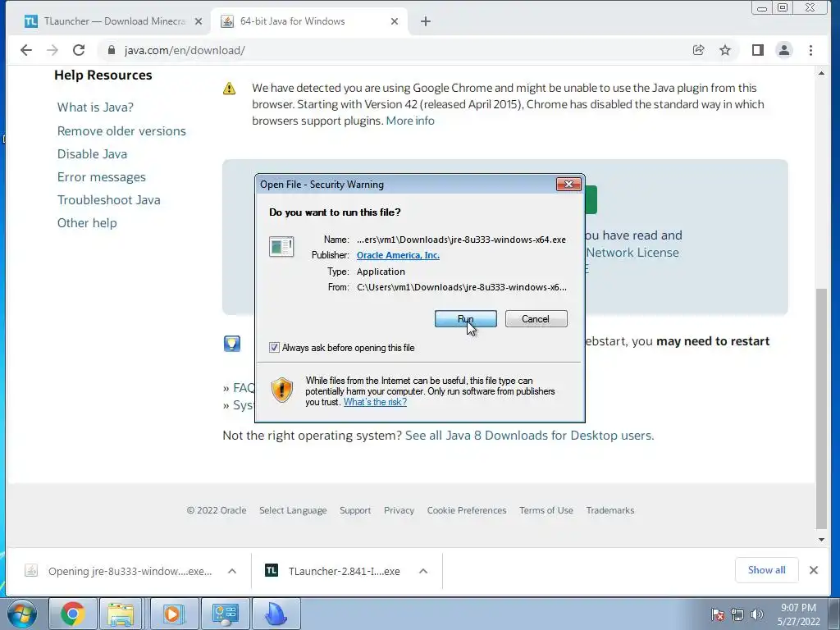Image resolution: width=840 pixels, height=630 pixels.
Task: Show all downloads
Action: (x=767, y=570)
